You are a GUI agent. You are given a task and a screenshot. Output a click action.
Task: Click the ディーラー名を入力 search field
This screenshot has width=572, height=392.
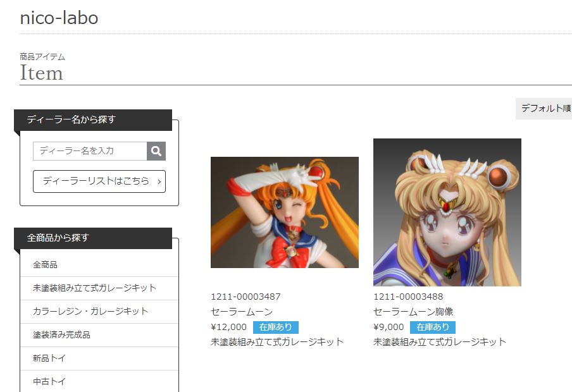click(90, 151)
